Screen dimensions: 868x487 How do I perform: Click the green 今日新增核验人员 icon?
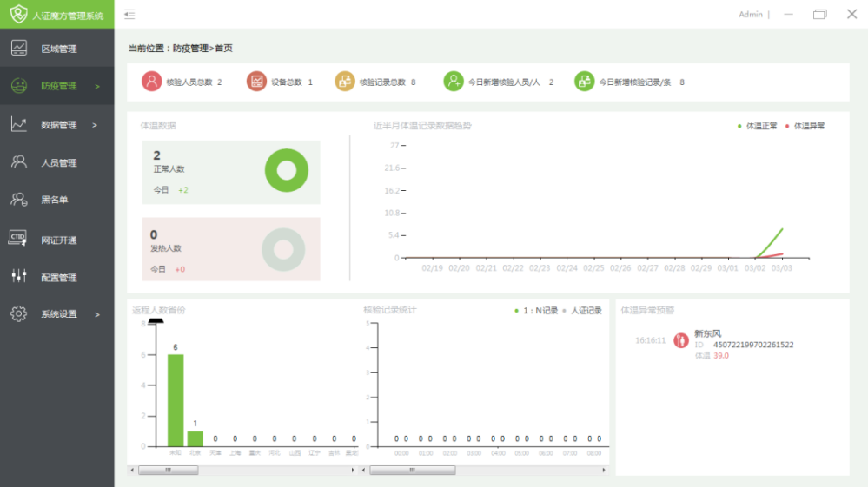[x=454, y=82]
